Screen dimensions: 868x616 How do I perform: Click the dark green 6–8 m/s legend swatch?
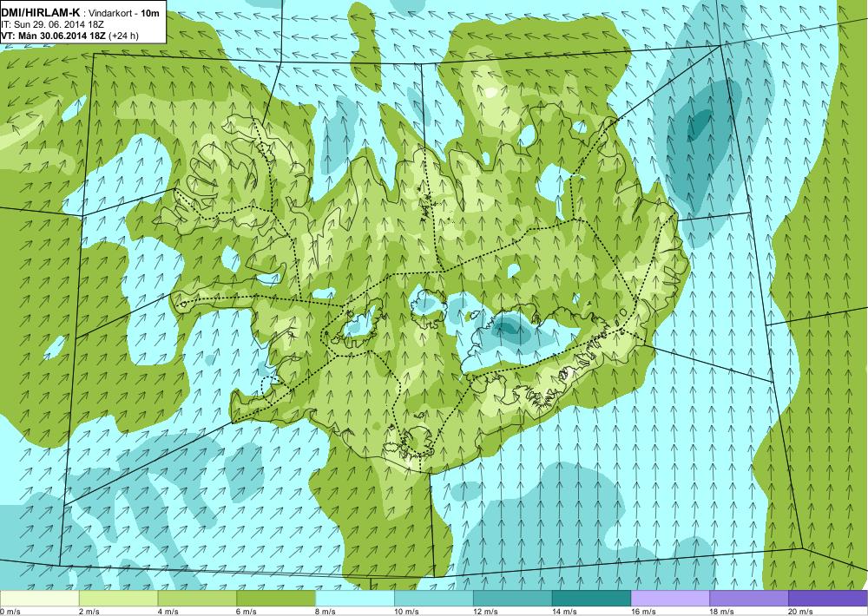[x=276, y=599]
